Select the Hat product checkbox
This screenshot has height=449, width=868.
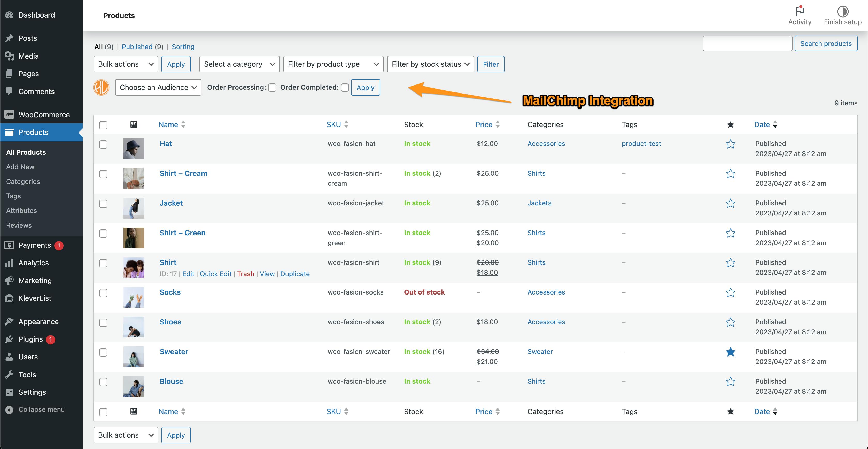pos(103,144)
